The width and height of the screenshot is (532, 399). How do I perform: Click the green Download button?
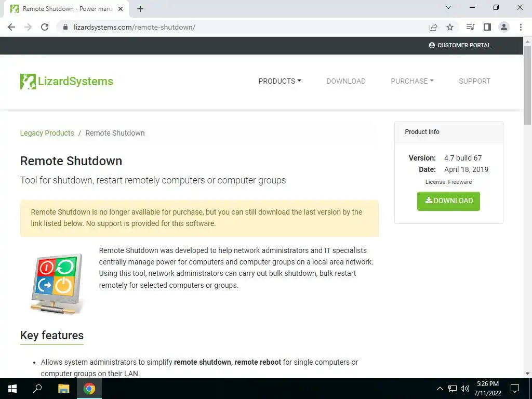coord(448,201)
